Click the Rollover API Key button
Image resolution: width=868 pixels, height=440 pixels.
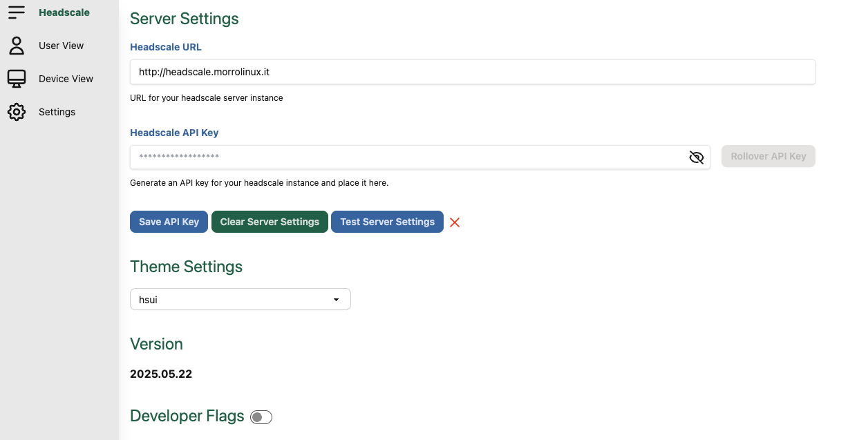(768, 156)
